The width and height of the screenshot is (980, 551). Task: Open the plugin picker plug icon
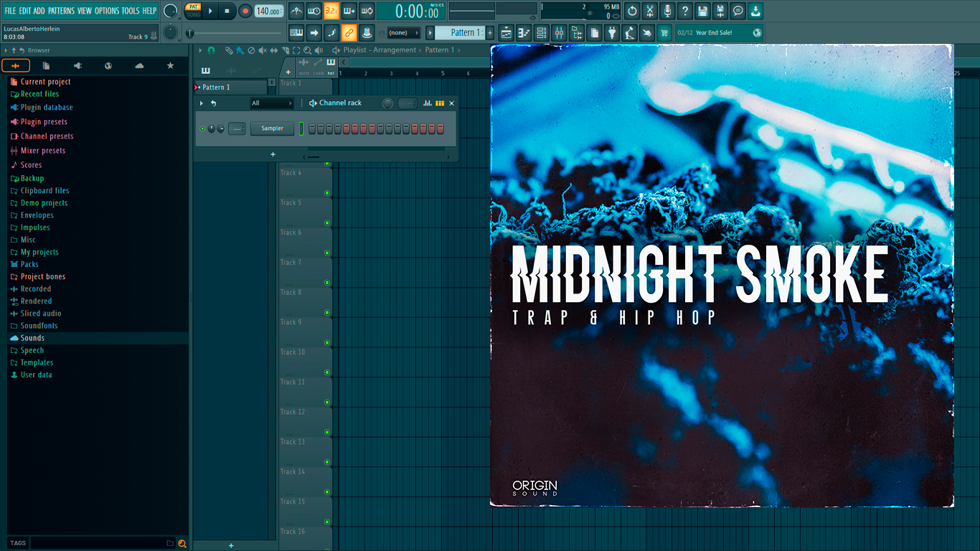click(612, 32)
